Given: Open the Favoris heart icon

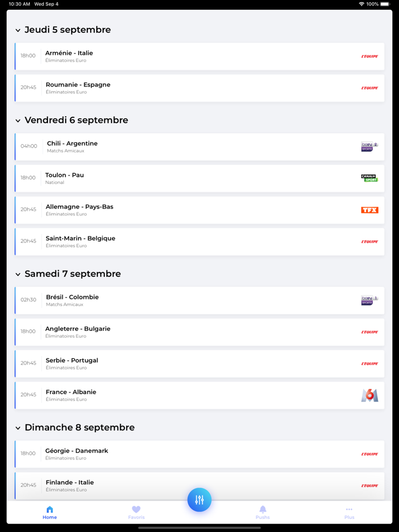Looking at the screenshot, I should click(x=136, y=510).
